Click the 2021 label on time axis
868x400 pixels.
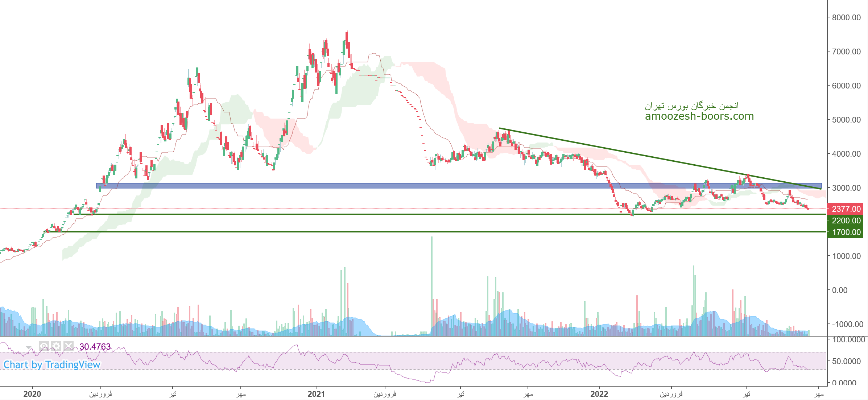(316, 394)
